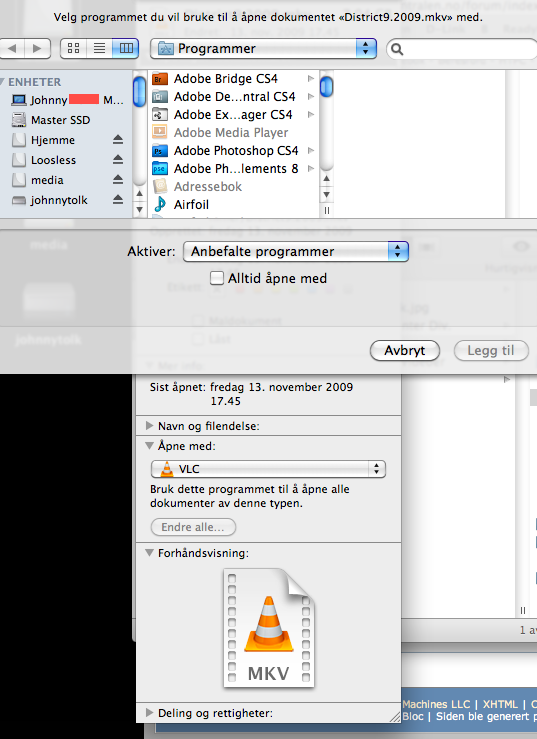This screenshot has width=537, height=739.
Task: Eject the Hjemme volume
Action: tap(118, 140)
